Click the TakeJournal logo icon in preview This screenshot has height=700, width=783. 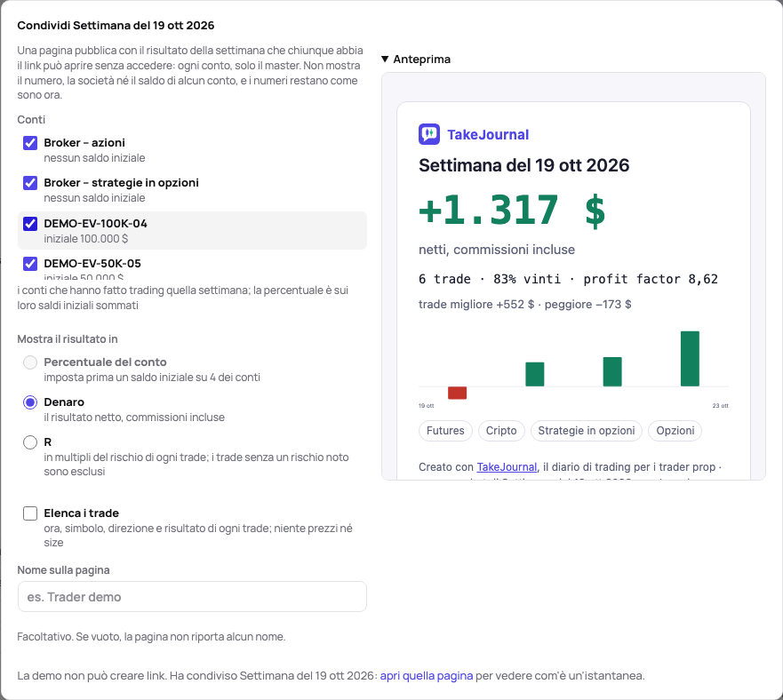(429, 134)
